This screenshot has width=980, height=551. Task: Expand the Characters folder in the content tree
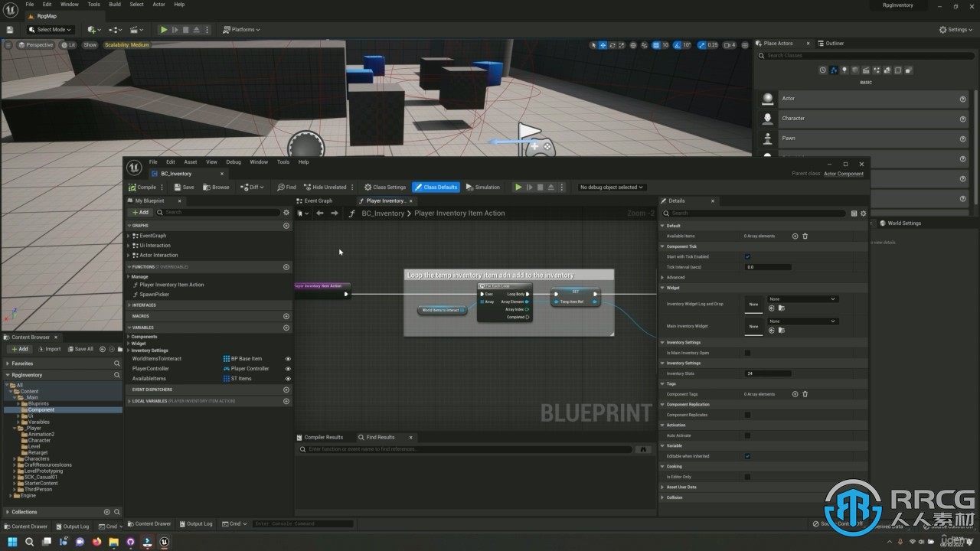[15, 458]
